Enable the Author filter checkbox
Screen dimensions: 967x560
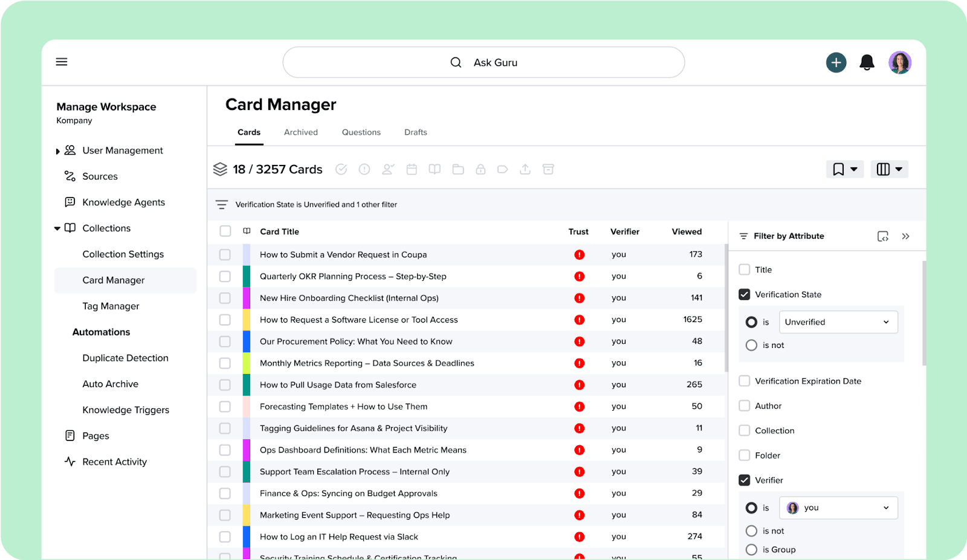click(744, 405)
